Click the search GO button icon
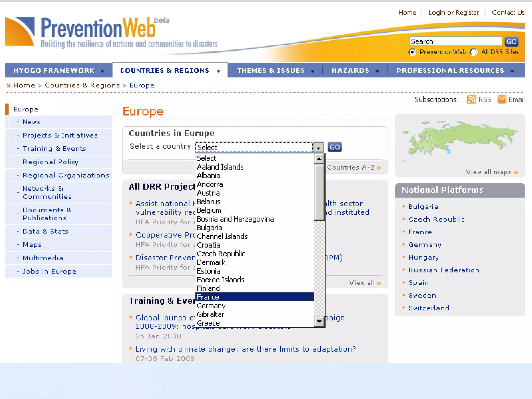532x399 pixels. point(511,42)
